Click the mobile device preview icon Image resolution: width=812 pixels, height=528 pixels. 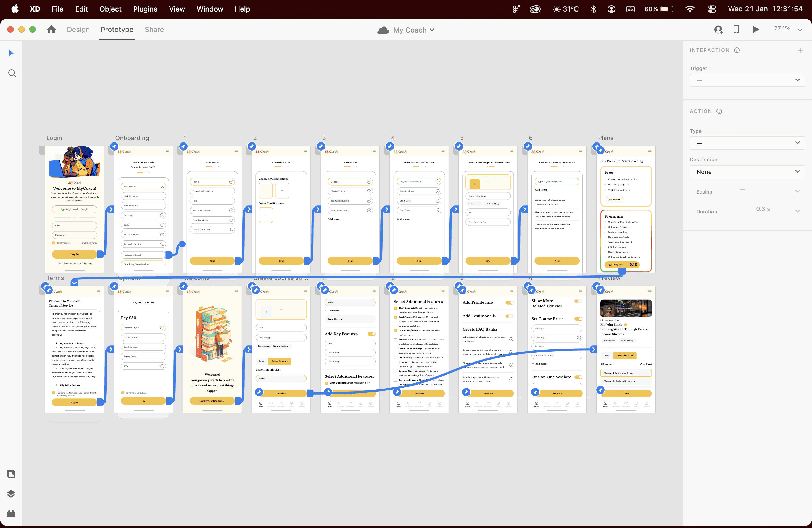click(x=736, y=30)
